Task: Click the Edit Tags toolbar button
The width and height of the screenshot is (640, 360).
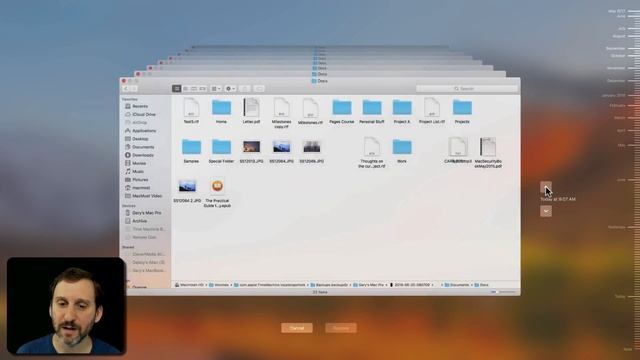Action: (x=259, y=89)
